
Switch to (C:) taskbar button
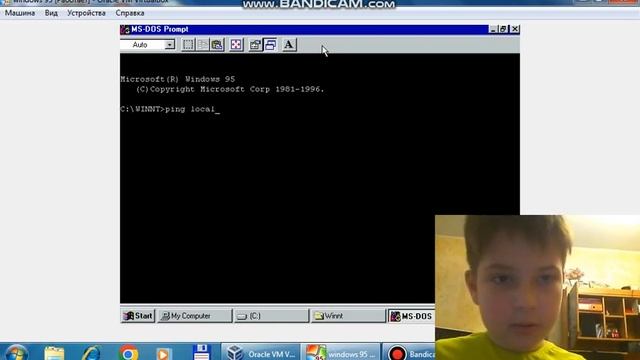click(271, 316)
